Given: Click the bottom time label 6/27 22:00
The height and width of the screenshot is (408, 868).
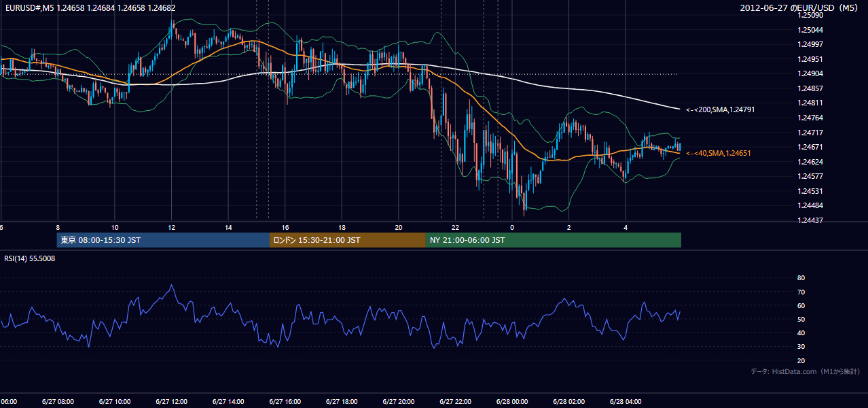Looking at the screenshot, I should 455,401.
